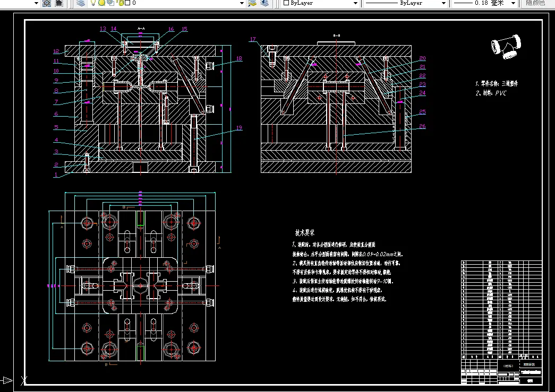This screenshot has height=392, width=555.
Task: Click the UCS origin X marker
Action: pyautogui.click(x=23, y=380)
